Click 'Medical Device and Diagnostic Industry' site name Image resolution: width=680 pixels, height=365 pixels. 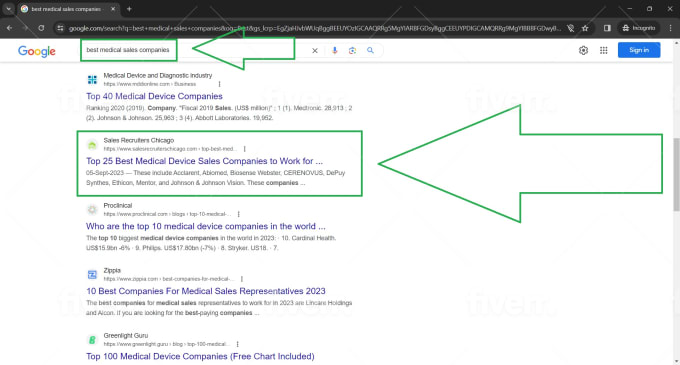click(x=157, y=75)
